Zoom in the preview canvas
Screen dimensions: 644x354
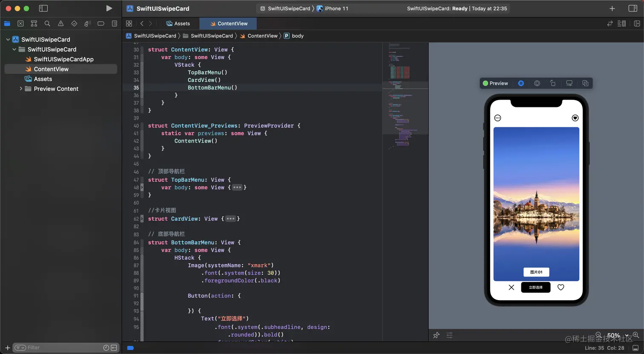[635, 335]
